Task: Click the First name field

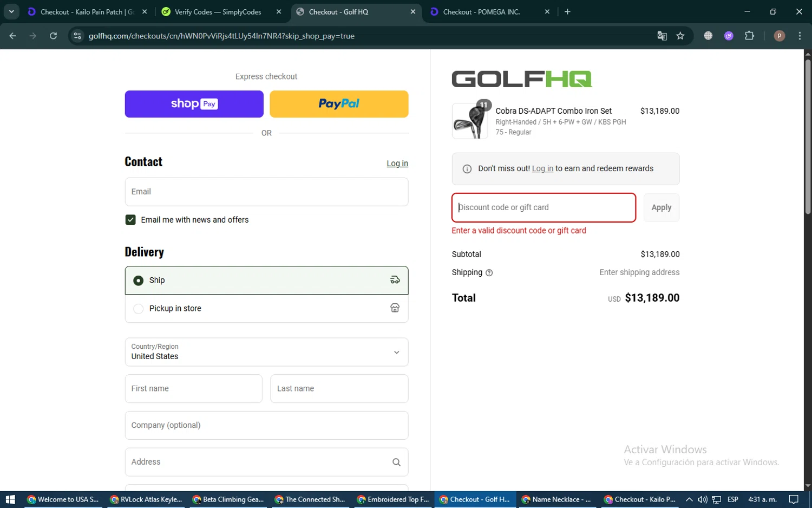Action: tap(193, 388)
